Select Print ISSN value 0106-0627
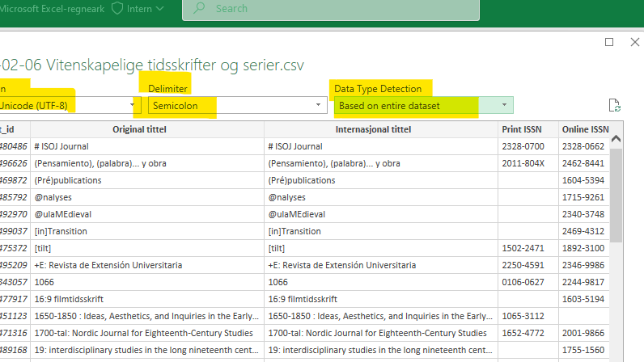 (523, 282)
